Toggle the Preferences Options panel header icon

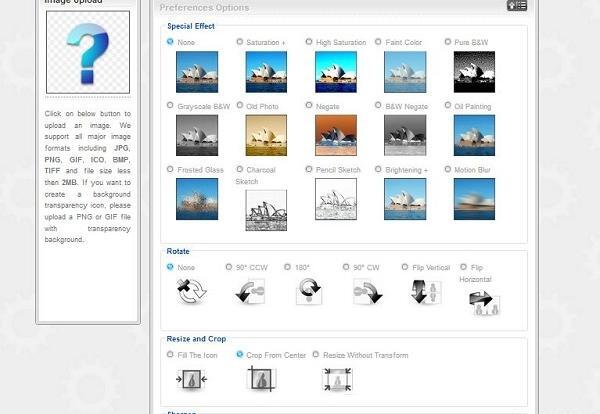[x=517, y=5]
